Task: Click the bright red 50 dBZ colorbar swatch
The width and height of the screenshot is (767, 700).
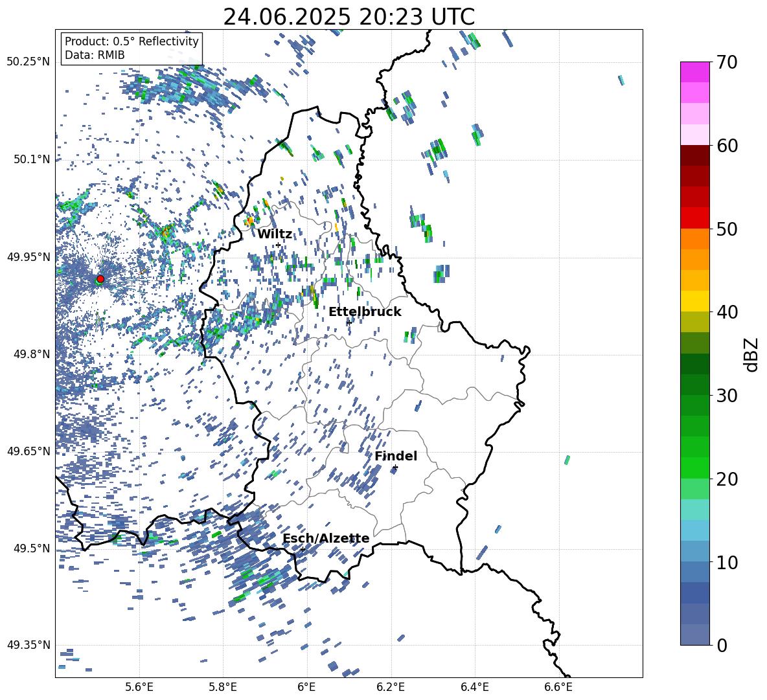Action: 694,218
